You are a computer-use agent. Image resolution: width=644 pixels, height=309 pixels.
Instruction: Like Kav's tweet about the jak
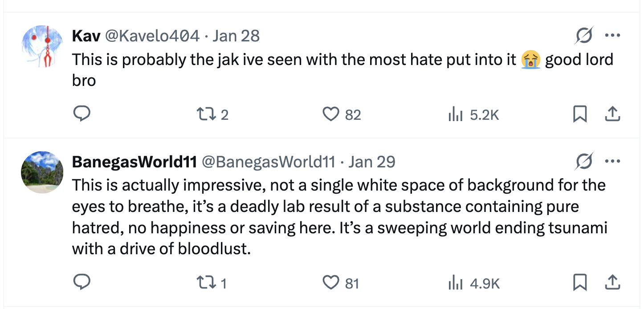[331, 114]
